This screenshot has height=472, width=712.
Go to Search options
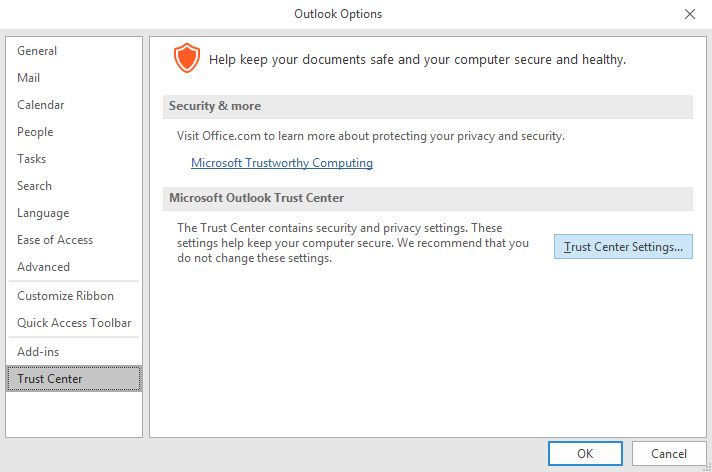click(x=34, y=186)
